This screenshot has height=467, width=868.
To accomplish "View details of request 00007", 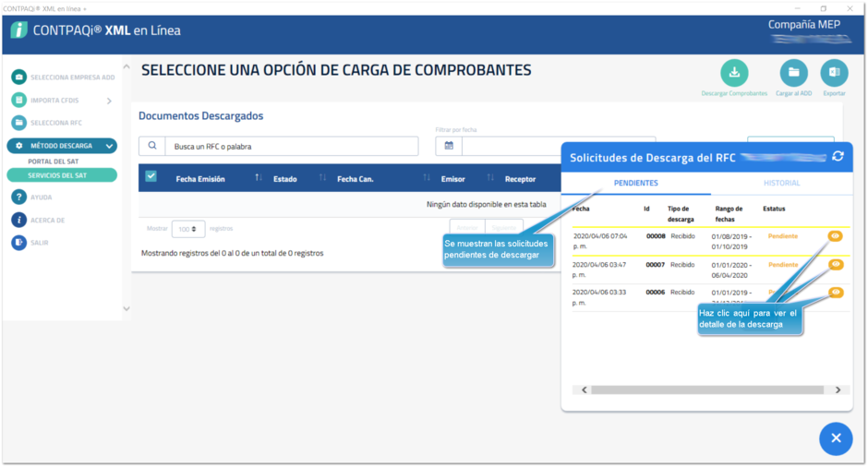I will point(836,265).
